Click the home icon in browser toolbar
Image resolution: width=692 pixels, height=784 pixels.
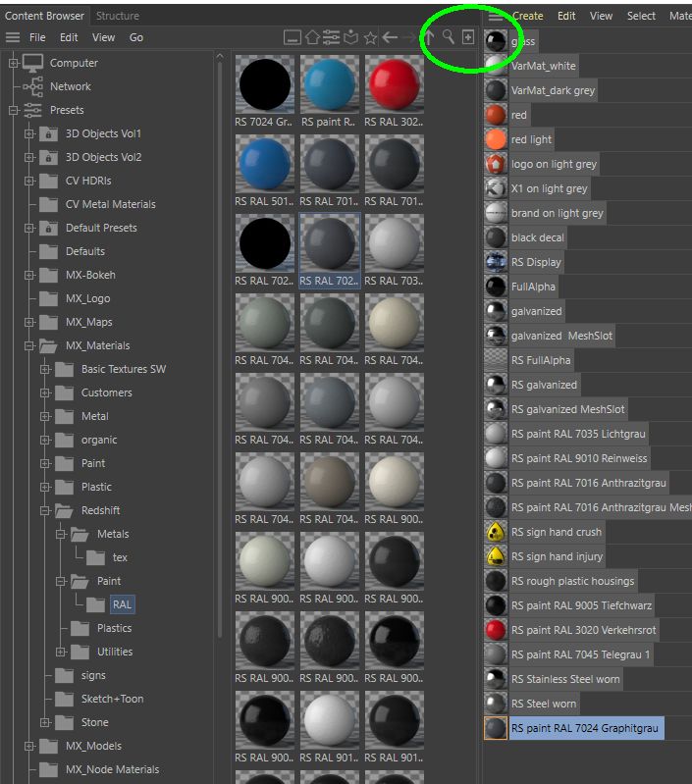pos(312,37)
